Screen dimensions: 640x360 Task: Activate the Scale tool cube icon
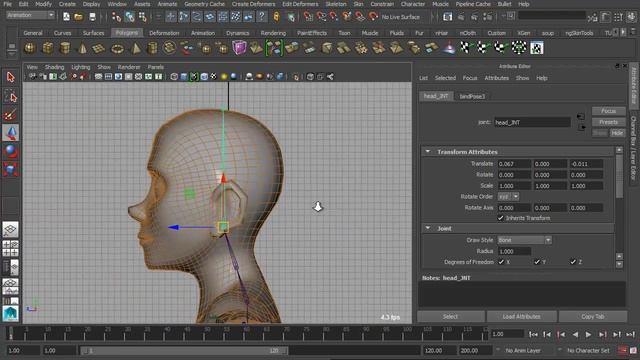point(11,169)
